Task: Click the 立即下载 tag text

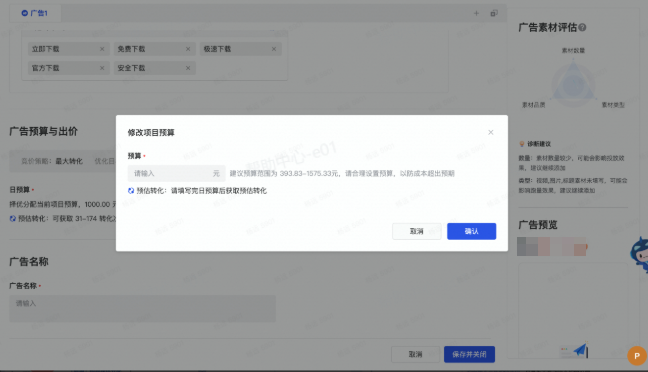Action: tap(45, 49)
